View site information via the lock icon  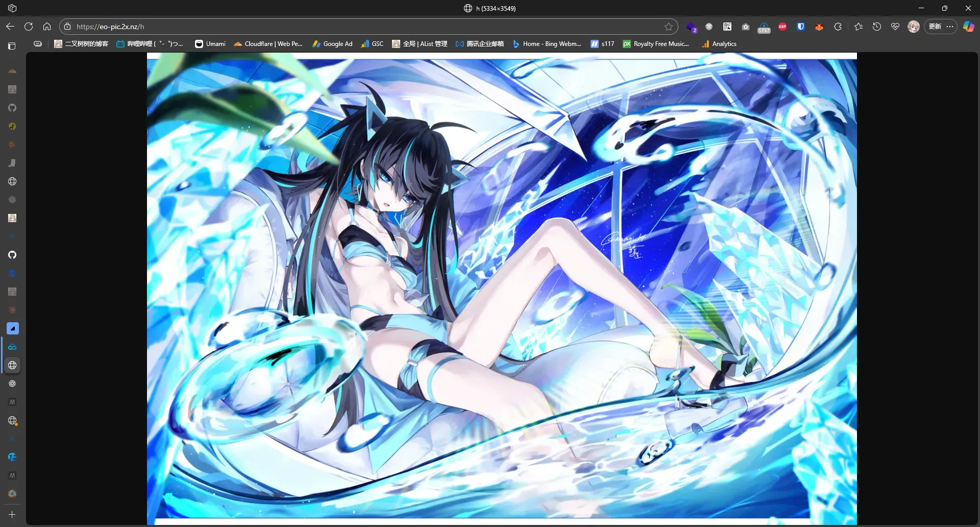click(x=67, y=27)
